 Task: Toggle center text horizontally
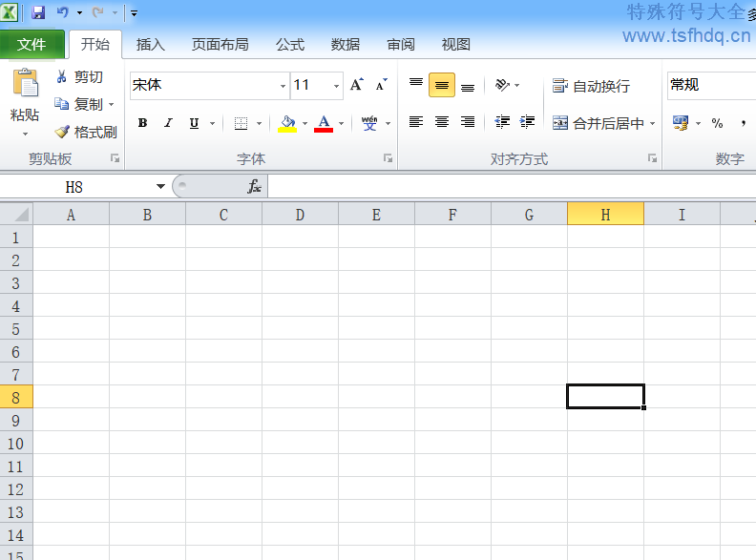pyautogui.click(x=442, y=122)
